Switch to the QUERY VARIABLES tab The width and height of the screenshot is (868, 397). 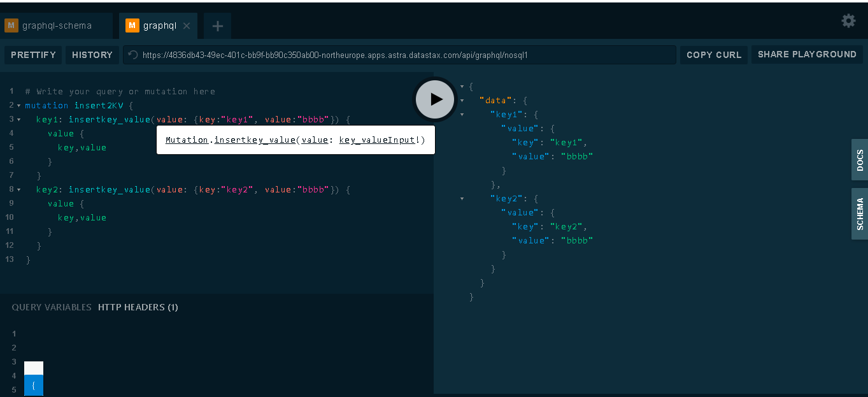tap(51, 307)
